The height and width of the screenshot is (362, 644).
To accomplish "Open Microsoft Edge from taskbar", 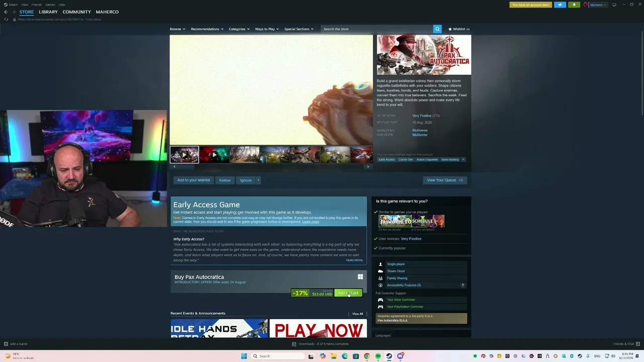I will point(345,356).
